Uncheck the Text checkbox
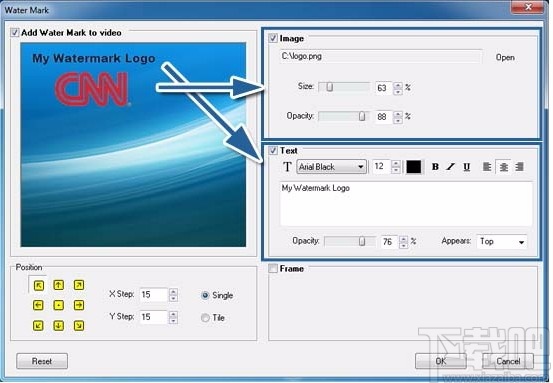553x383 pixels. pos(273,151)
